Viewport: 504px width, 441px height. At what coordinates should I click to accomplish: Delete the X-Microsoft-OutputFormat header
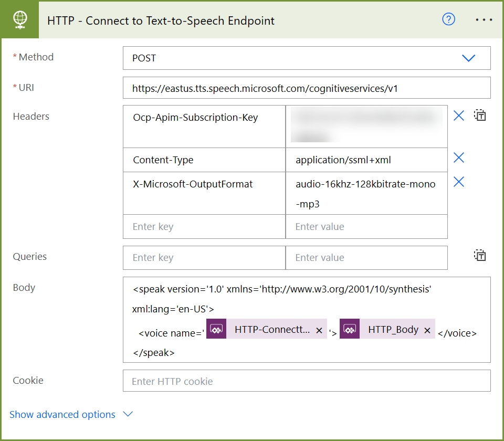tap(458, 182)
